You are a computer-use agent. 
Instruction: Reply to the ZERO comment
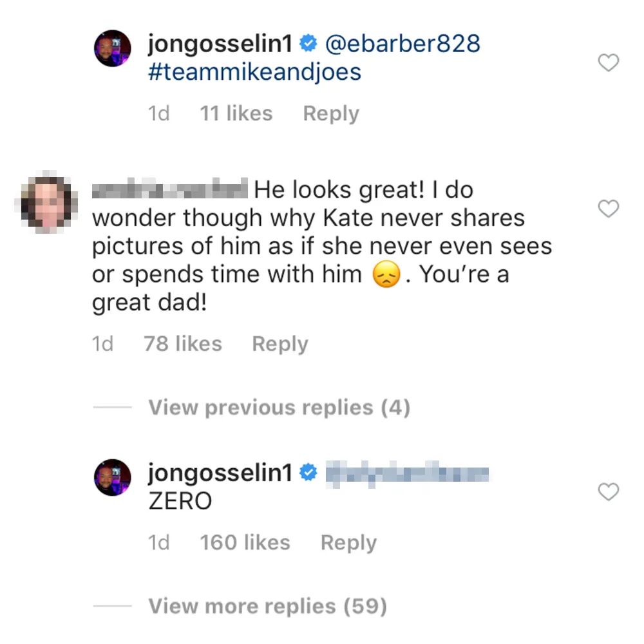click(348, 542)
